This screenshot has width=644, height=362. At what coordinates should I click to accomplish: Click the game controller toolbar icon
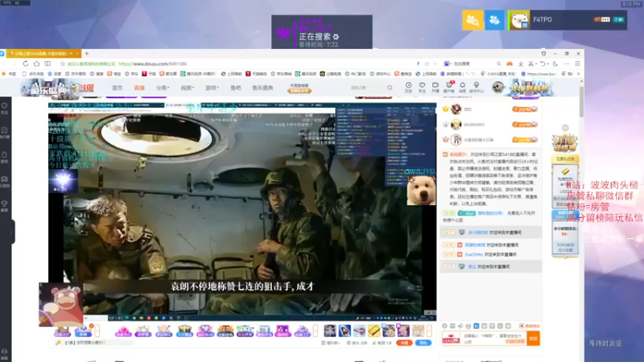coord(510,64)
